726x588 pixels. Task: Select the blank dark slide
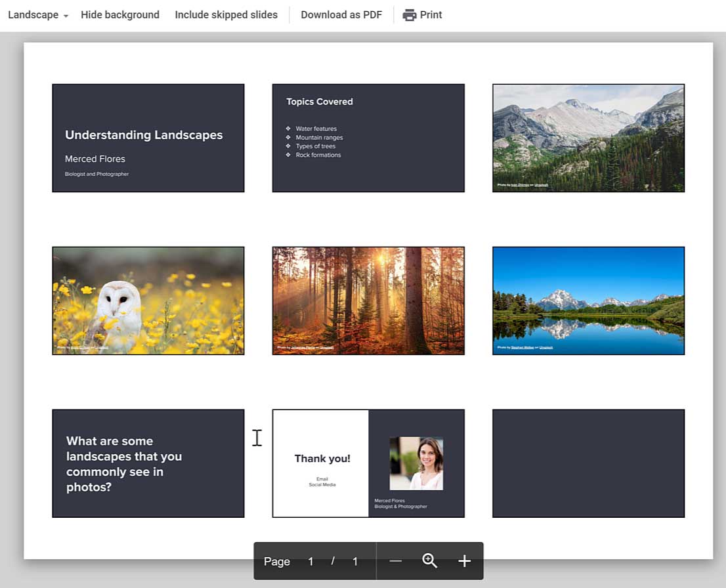click(588, 463)
